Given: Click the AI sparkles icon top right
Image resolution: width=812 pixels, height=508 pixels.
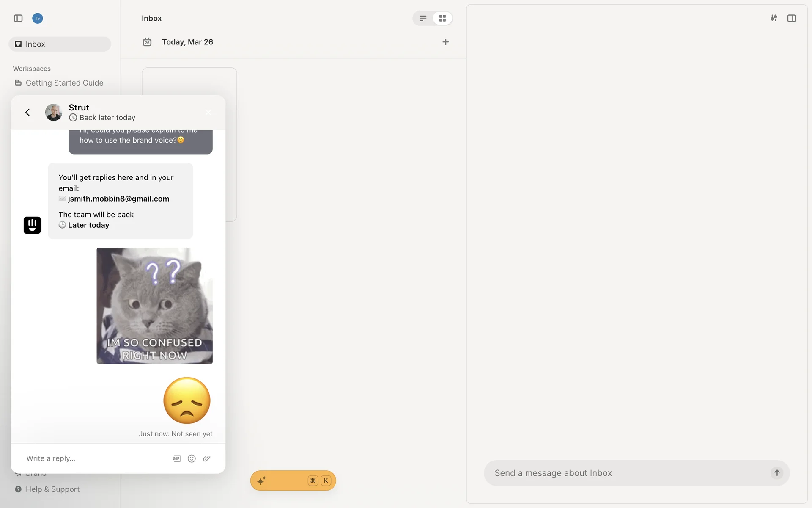Looking at the screenshot, I should point(774,18).
